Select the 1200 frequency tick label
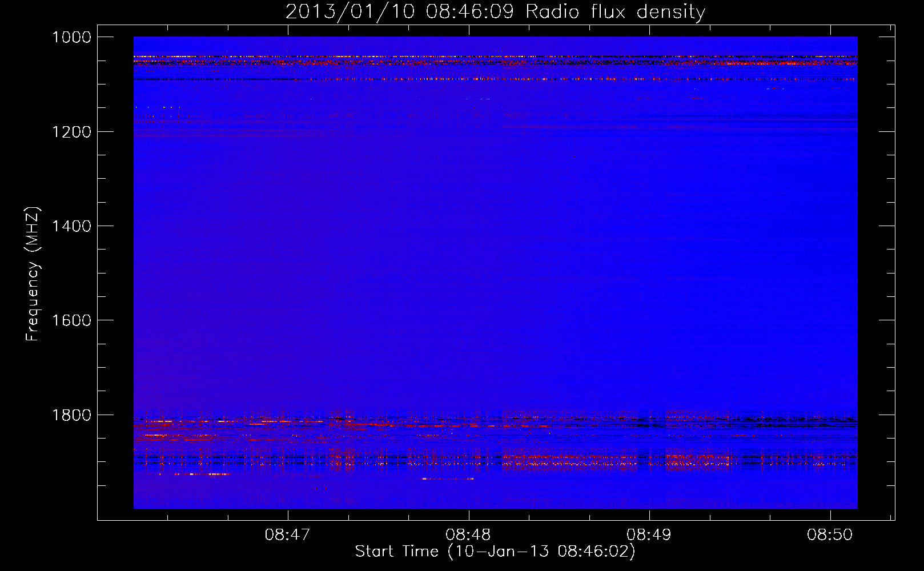The image size is (924, 571). [71, 132]
